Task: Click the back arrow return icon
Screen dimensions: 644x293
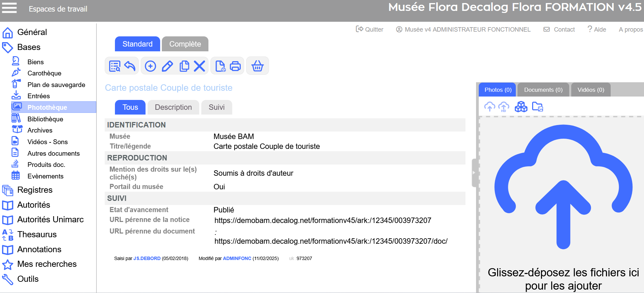Action: (130, 66)
